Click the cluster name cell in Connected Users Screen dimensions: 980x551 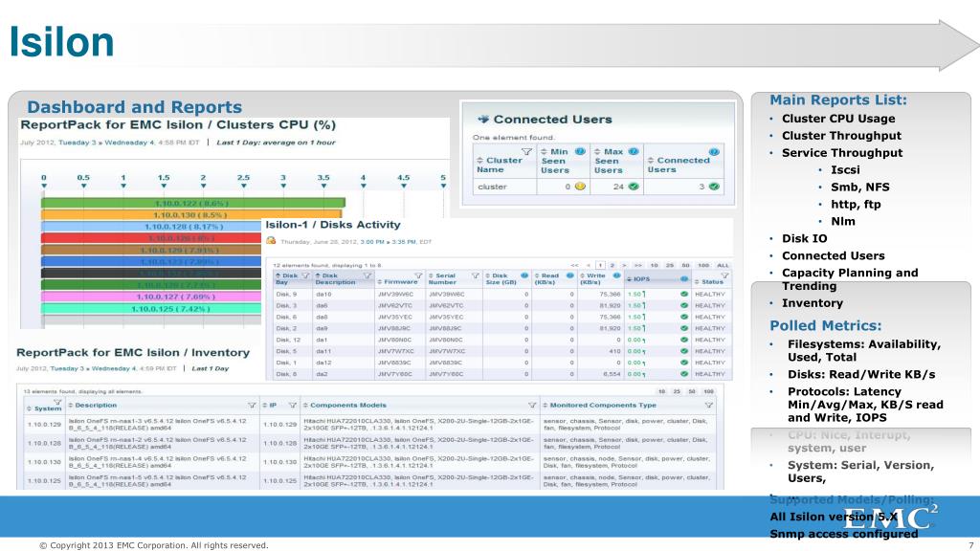tap(504, 187)
